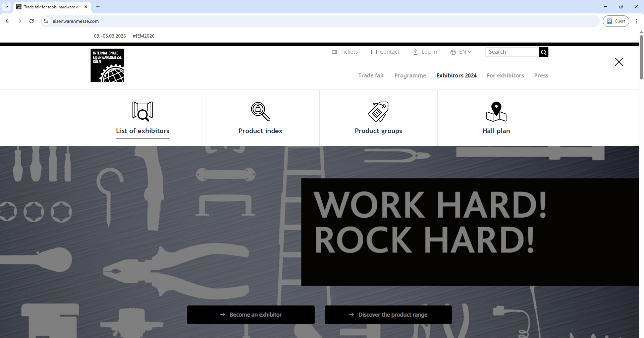
Task: Click the Hall plan map pin icon
Action: coord(496,111)
